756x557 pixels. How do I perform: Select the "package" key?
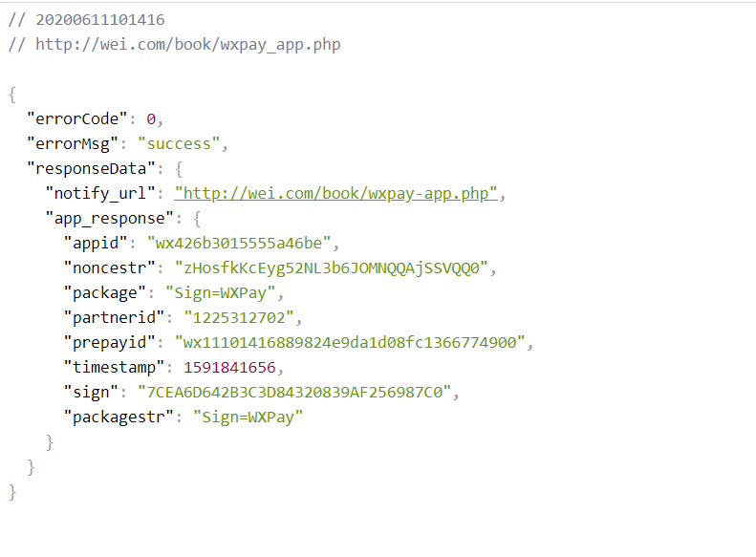point(104,293)
